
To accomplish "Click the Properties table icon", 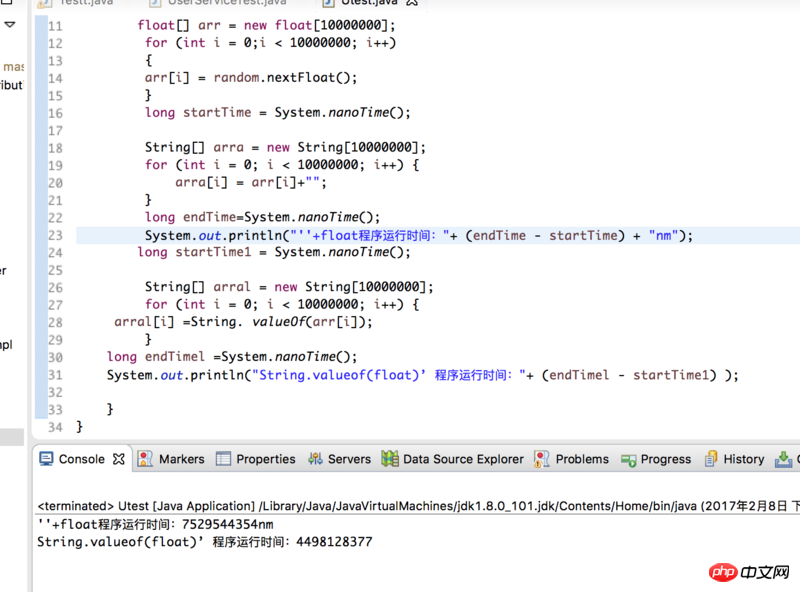I will (x=223, y=459).
